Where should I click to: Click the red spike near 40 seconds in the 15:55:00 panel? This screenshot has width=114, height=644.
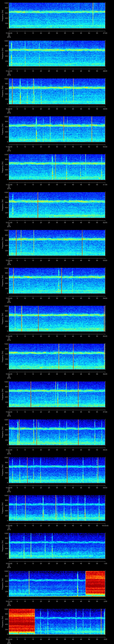(x=73, y=357)
